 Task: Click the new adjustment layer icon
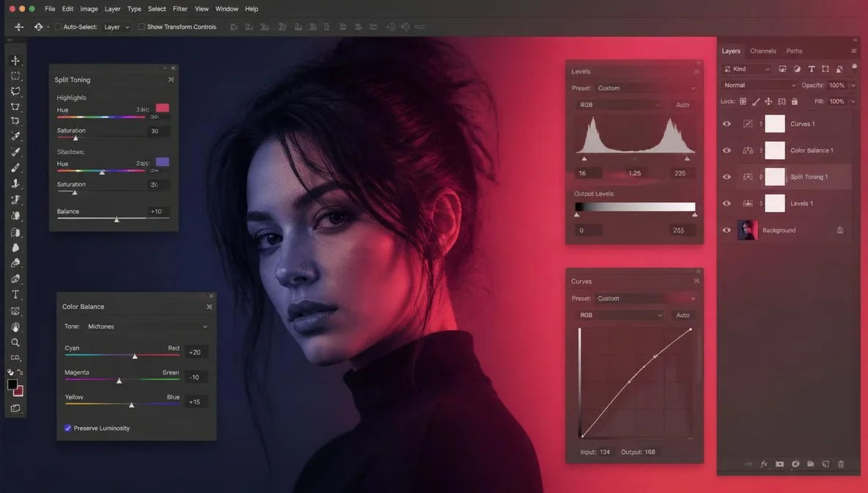795,464
